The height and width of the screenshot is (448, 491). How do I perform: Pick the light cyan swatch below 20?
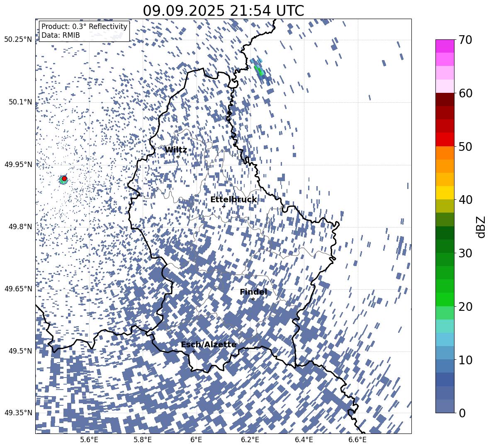pyautogui.click(x=445, y=326)
